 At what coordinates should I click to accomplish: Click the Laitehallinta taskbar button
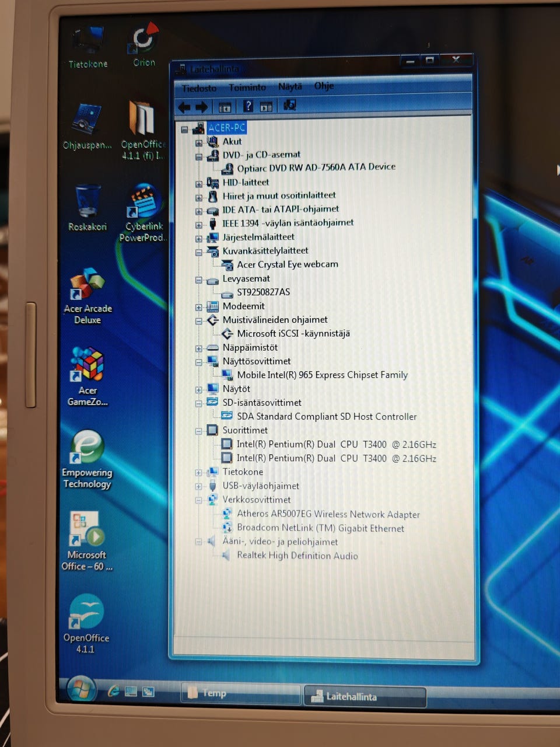click(365, 696)
